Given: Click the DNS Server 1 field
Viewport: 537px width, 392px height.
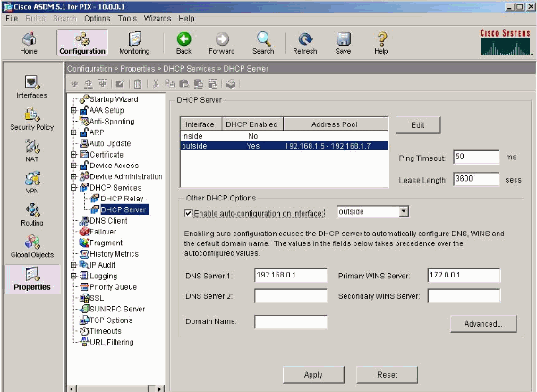Looking at the screenshot, I should tap(291, 276).
